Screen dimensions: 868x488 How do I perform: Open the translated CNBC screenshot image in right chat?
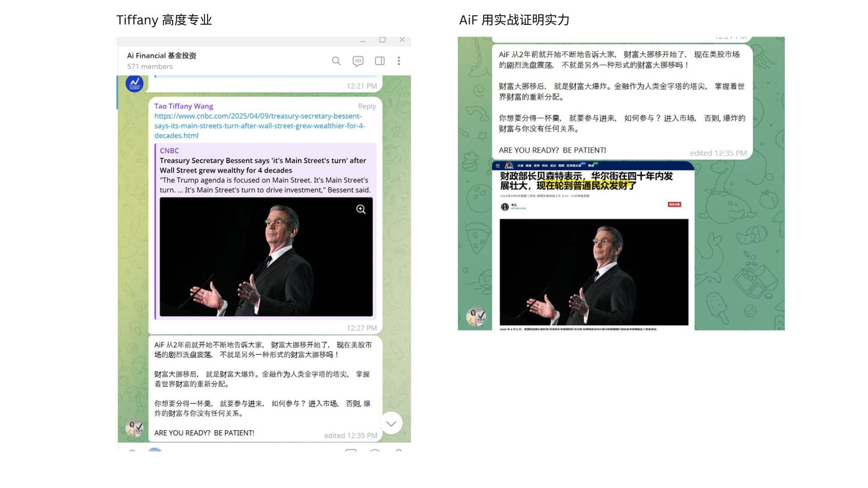tap(593, 246)
